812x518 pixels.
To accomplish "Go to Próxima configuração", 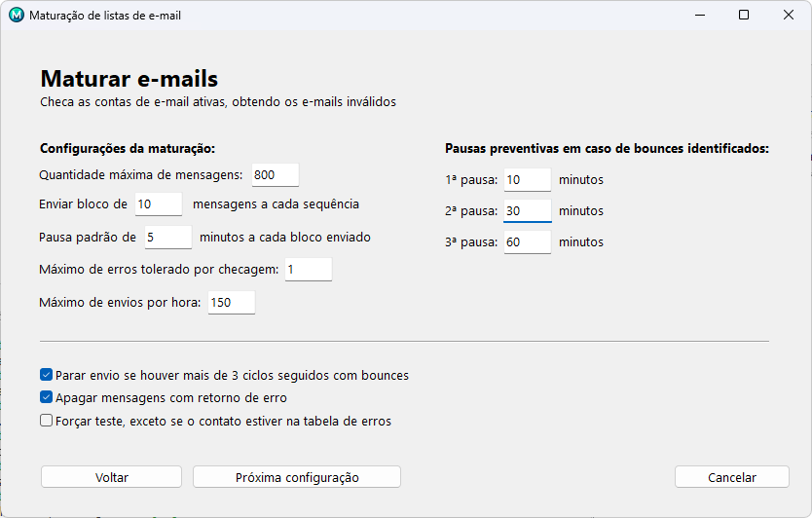I will (x=297, y=477).
